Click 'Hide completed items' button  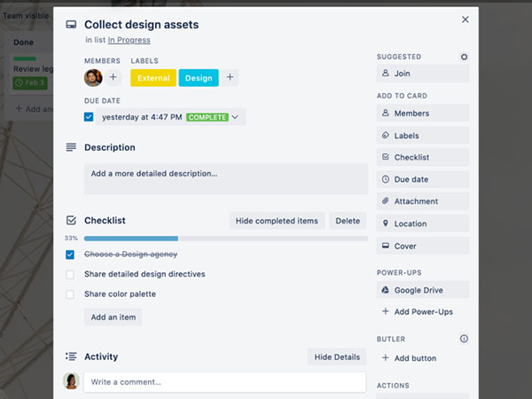click(x=277, y=221)
